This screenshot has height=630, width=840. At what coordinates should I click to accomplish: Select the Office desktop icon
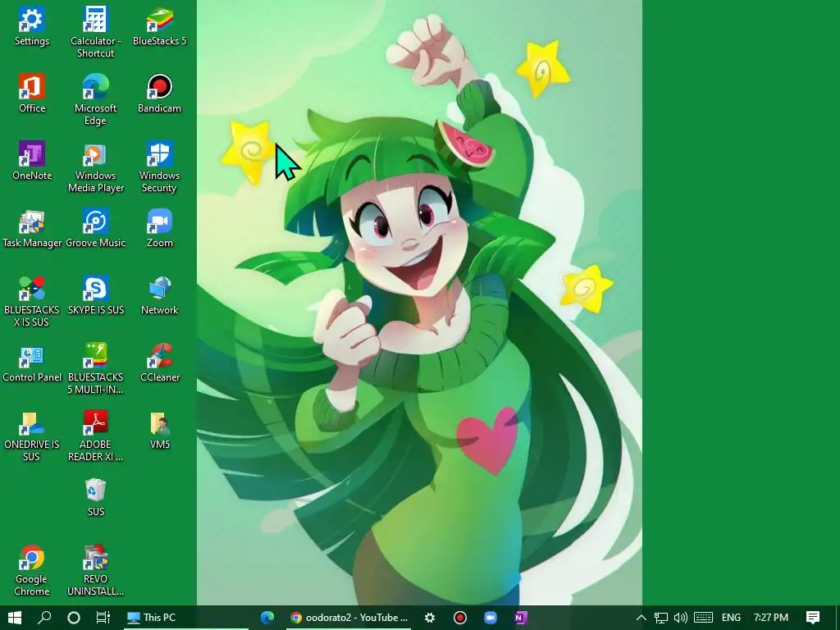pyautogui.click(x=32, y=94)
